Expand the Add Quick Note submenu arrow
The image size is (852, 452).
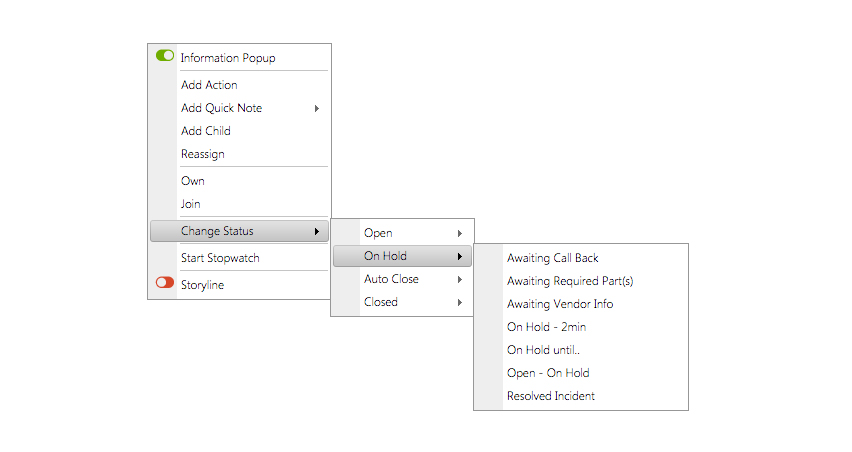click(317, 109)
